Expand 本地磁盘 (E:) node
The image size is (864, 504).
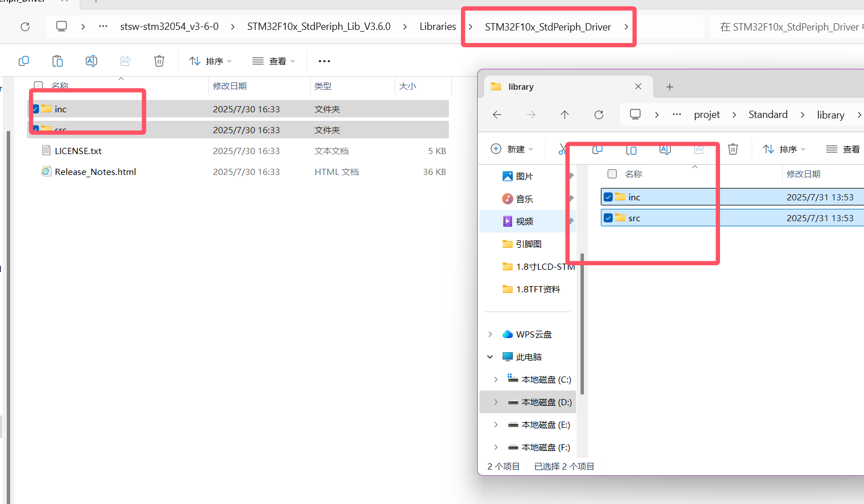coord(496,424)
